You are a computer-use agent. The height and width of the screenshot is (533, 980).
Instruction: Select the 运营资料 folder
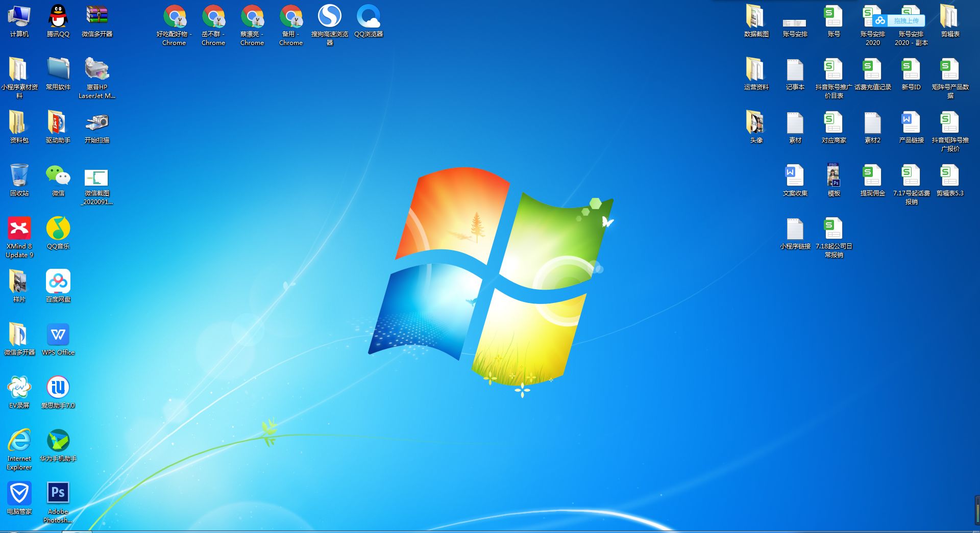pos(756,70)
